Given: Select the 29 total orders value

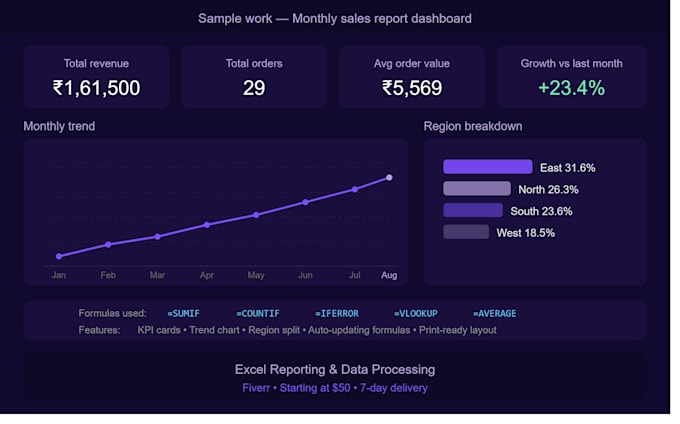Looking at the screenshot, I should (254, 88).
